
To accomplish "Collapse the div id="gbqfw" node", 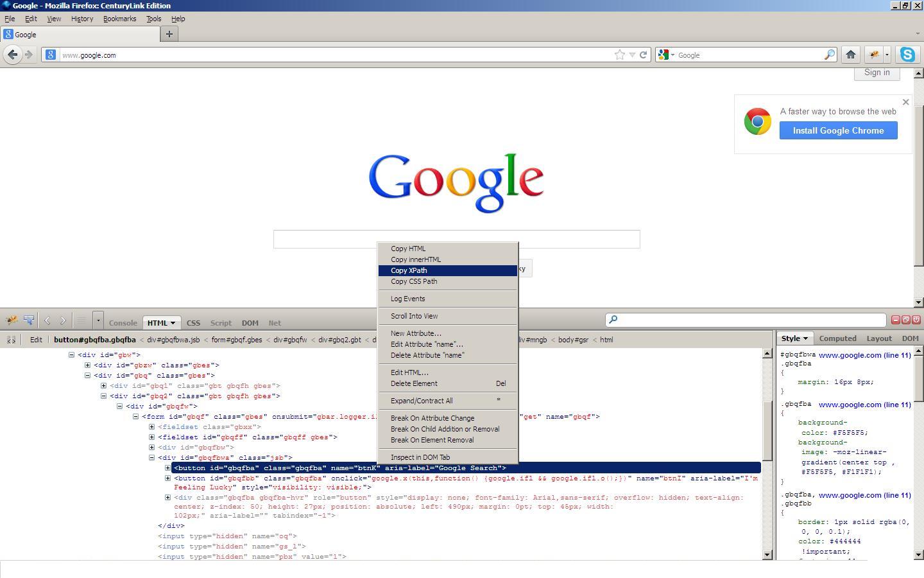I will pos(120,406).
